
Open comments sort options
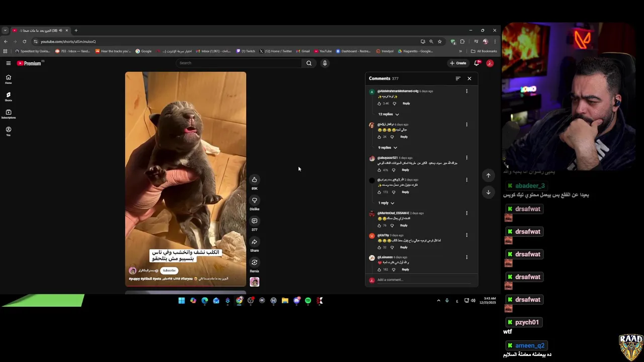pyautogui.click(x=458, y=78)
